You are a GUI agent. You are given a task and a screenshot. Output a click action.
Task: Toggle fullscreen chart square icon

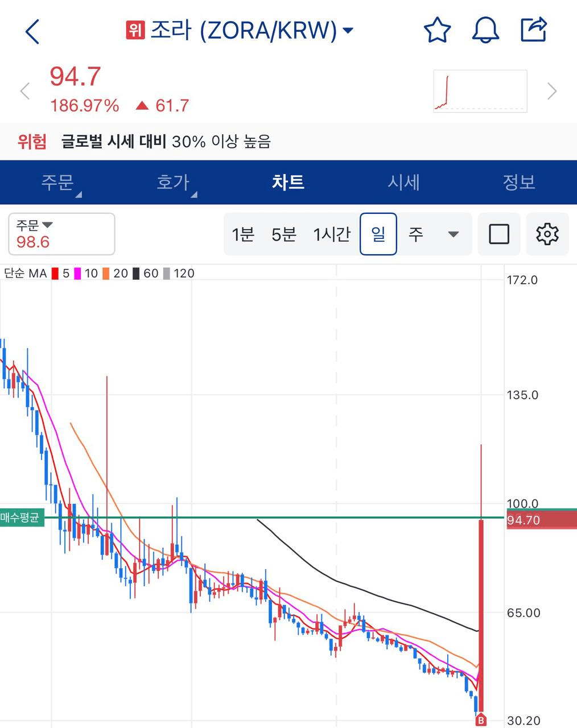pos(499,234)
